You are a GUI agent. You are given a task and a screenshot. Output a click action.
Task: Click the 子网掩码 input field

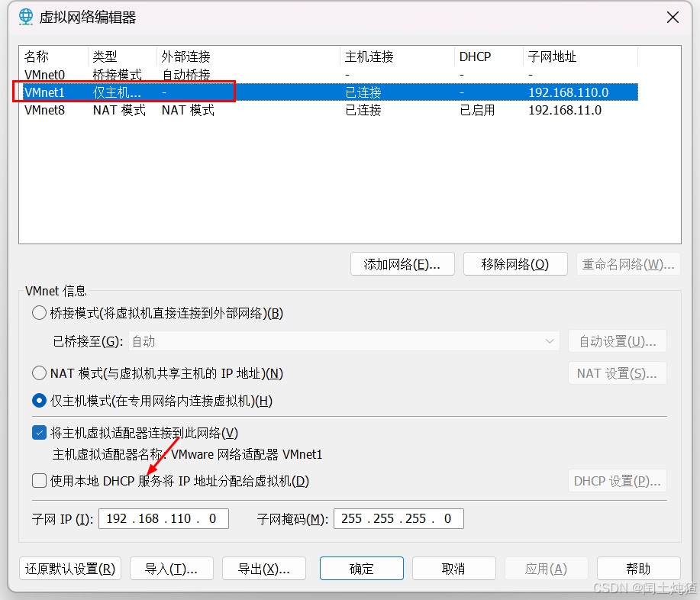click(x=398, y=518)
